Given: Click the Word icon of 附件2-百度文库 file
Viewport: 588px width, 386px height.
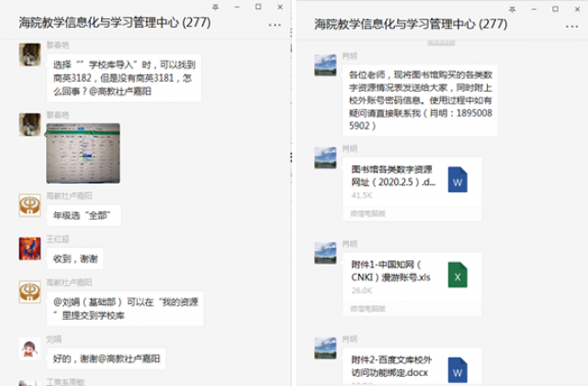Looking at the screenshot, I should point(458,370).
